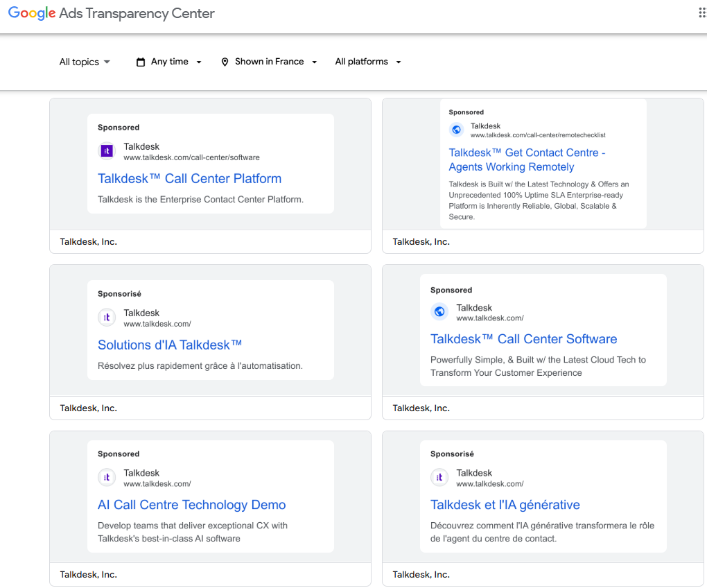Click 'Résolvez plus rapidement grâce à l'automatisation.'
Screen dimensions: 707x588
pyautogui.click(x=200, y=365)
